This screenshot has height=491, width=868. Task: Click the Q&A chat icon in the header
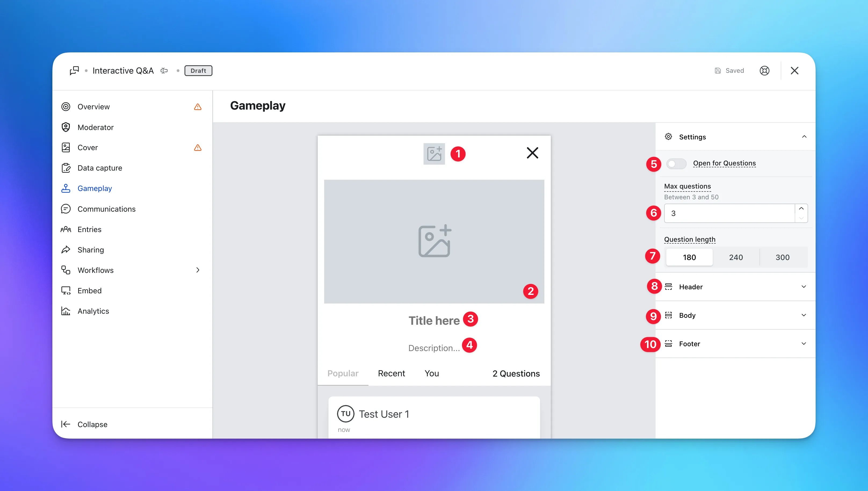74,71
